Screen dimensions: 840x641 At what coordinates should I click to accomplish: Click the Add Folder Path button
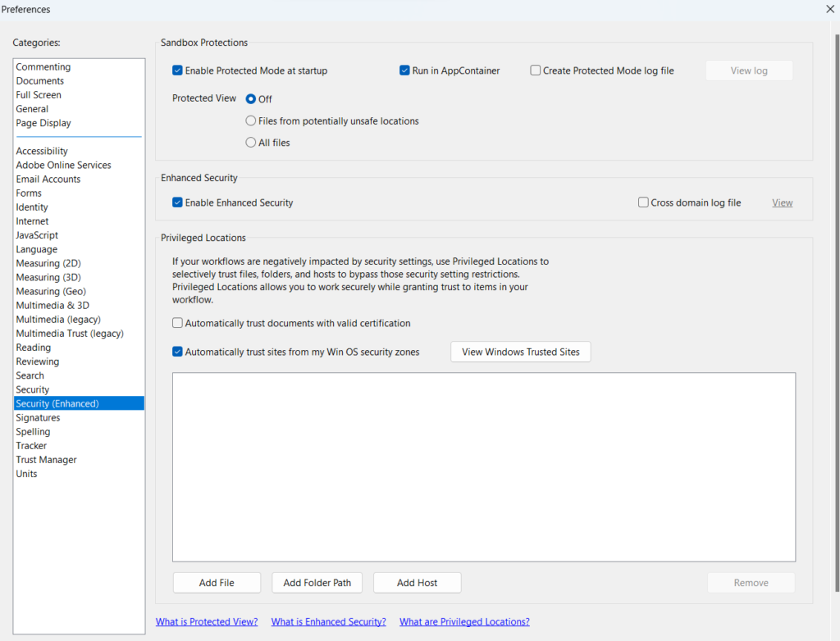[x=317, y=583]
